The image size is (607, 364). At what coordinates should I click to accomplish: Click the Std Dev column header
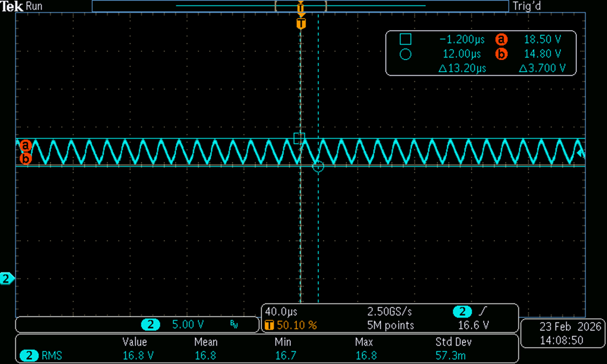(454, 342)
